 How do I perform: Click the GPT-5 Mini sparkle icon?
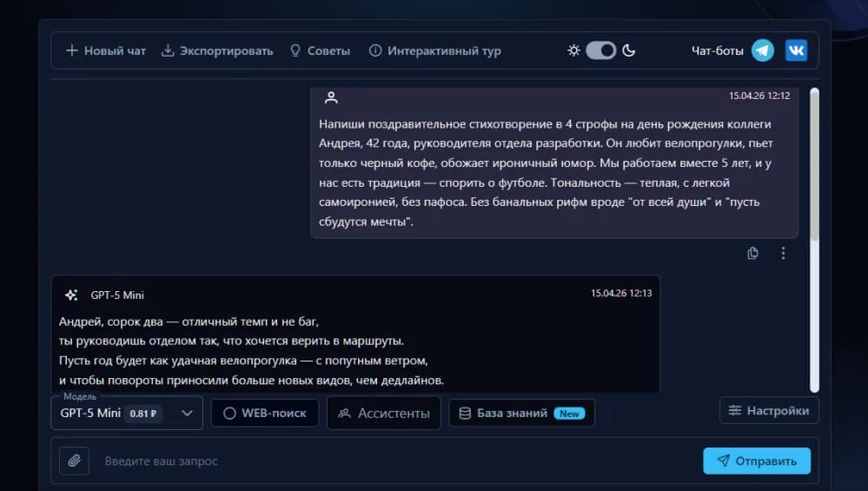click(x=71, y=295)
